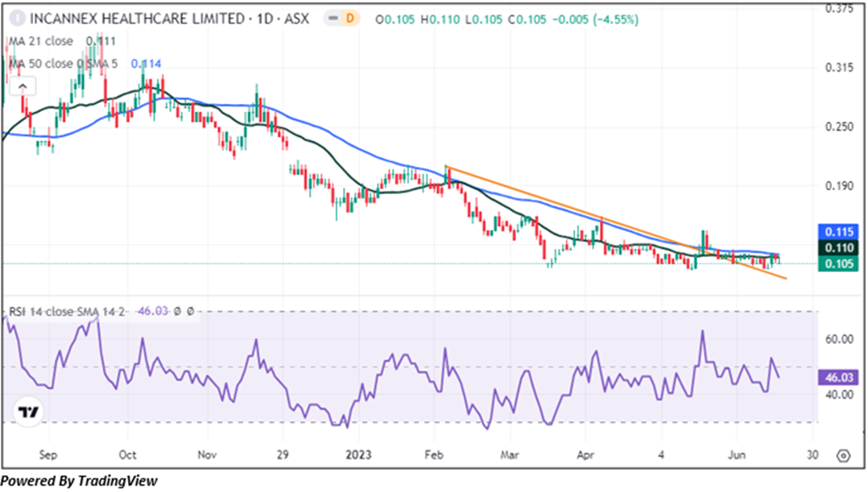Click the Feb date axis label
The width and height of the screenshot is (868, 492).
click(434, 455)
